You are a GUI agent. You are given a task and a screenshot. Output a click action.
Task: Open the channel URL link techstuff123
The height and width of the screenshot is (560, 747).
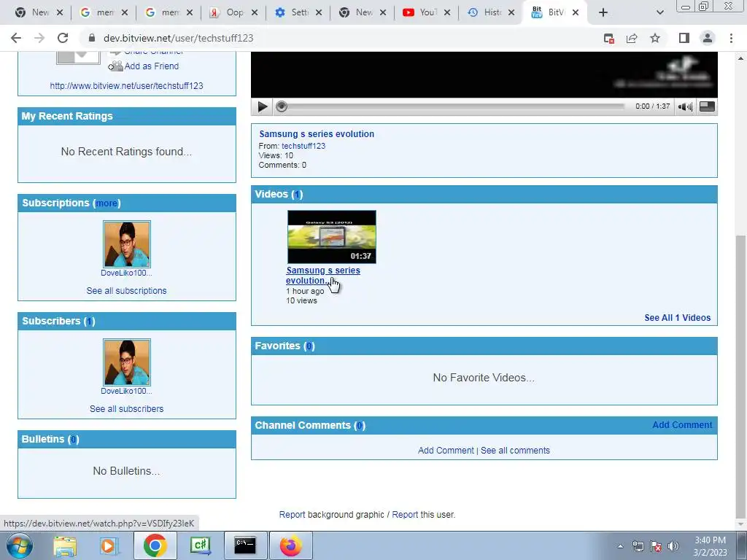pos(126,86)
